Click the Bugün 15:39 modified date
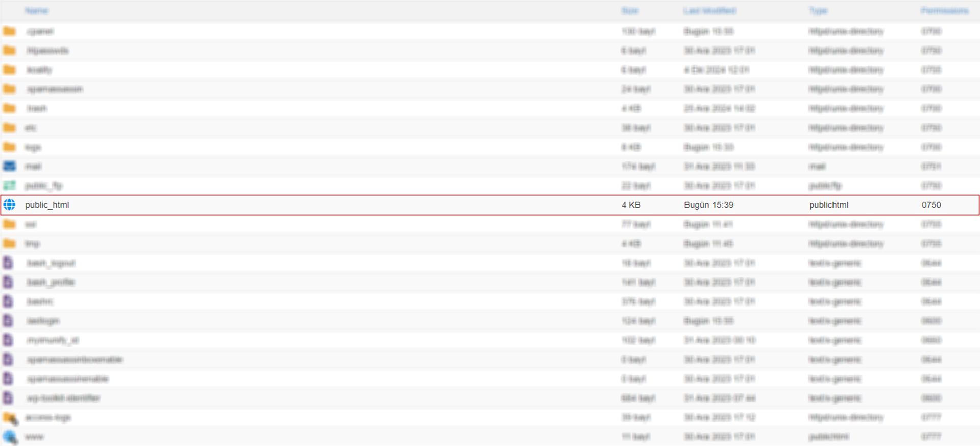Viewport: 980px width, 446px height. click(708, 205)
